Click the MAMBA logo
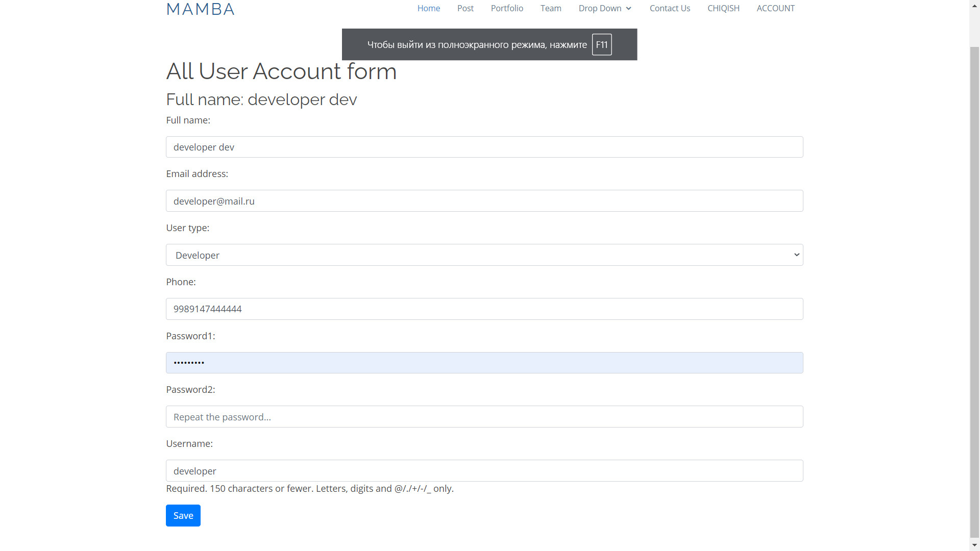The height and width of the screenshot is (551, 980). click(x=200, y=9)
